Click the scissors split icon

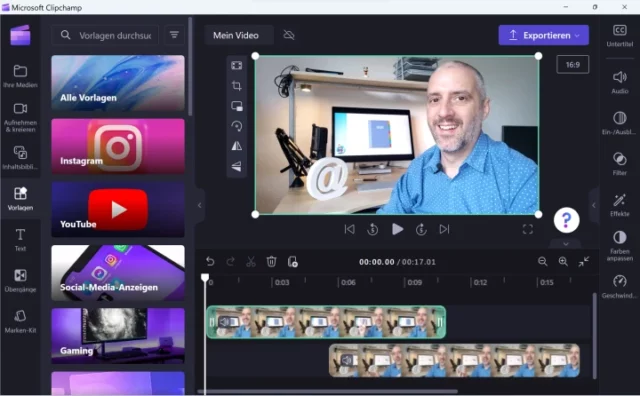(251, 261)
